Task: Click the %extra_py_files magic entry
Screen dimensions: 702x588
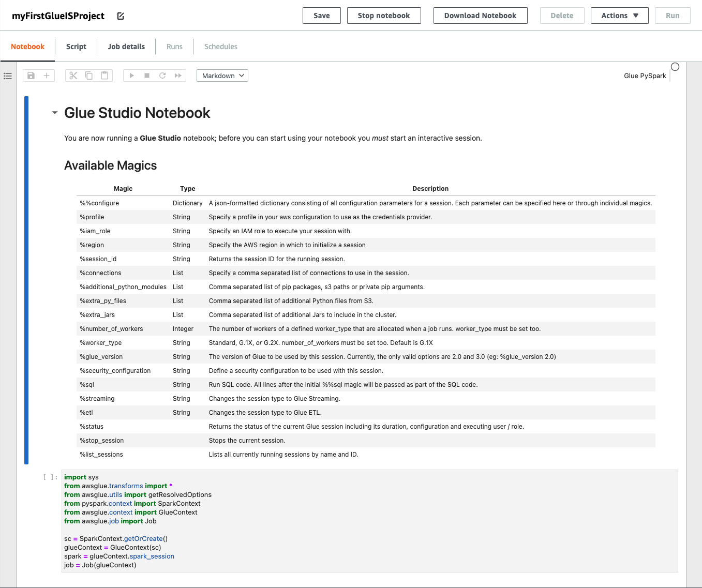Action: (103, 301)
